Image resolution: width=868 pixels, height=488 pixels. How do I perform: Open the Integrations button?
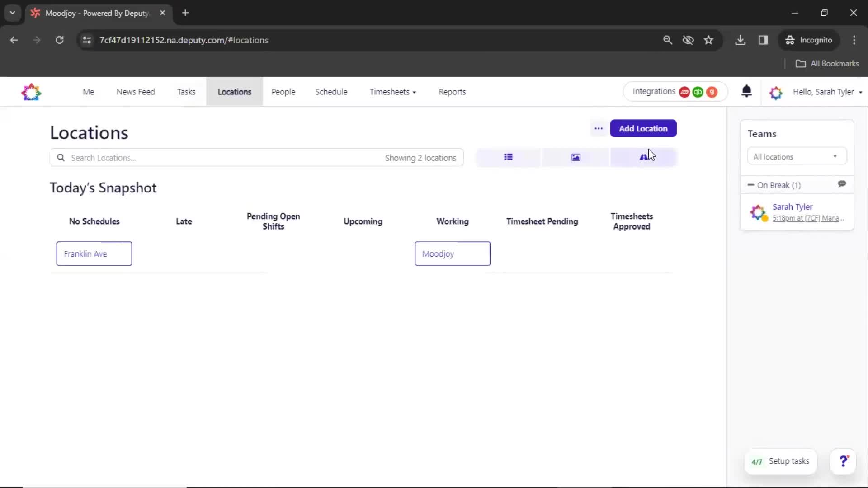(675, 92)
